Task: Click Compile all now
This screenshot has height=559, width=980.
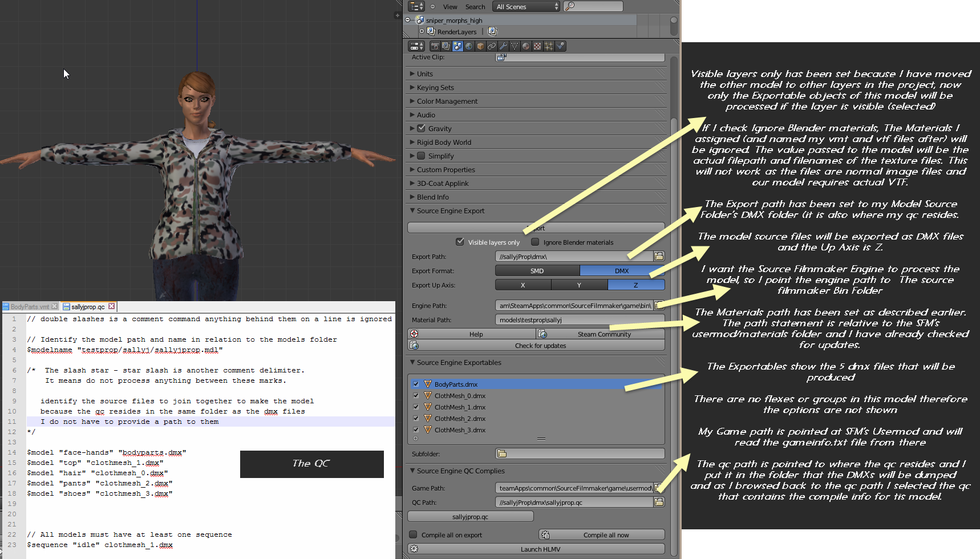Action: click(x=602, y=534)
